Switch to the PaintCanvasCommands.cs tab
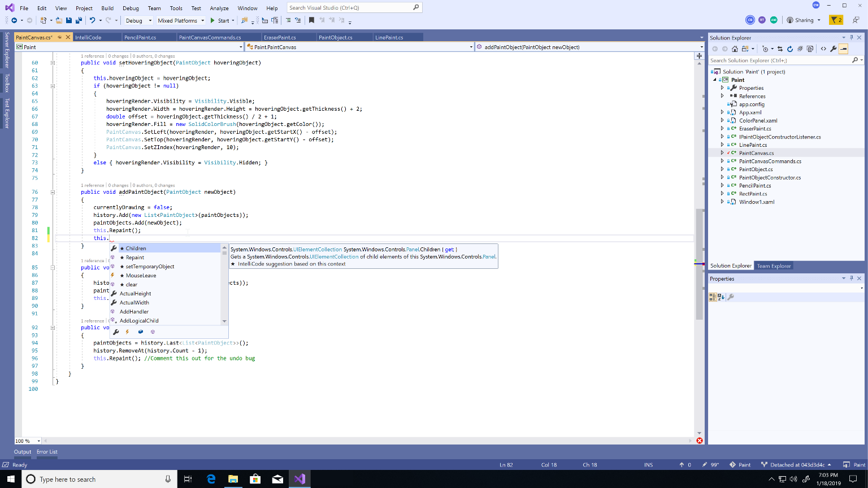This screenshot has width=868, height=488. [x=210, y=37]
